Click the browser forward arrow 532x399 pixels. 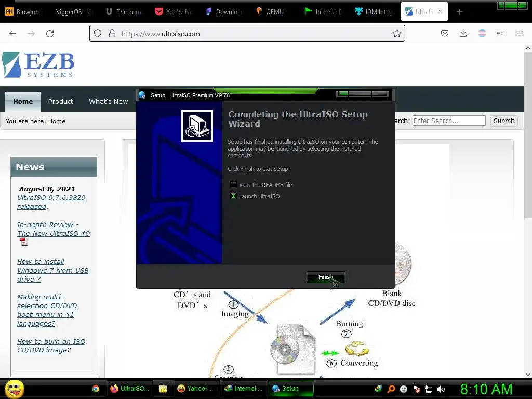31,33
